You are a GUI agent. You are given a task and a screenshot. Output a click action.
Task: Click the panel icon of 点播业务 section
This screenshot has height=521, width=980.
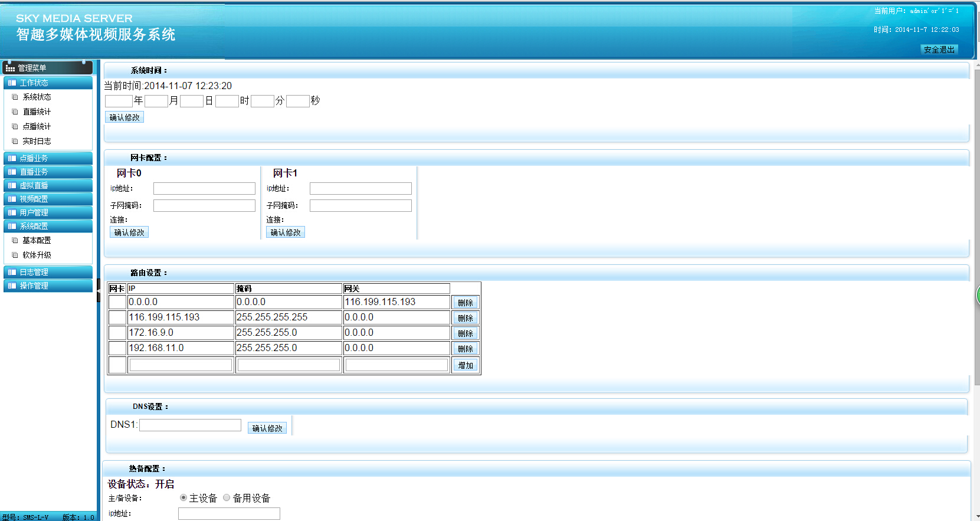(x=12, y=158)
